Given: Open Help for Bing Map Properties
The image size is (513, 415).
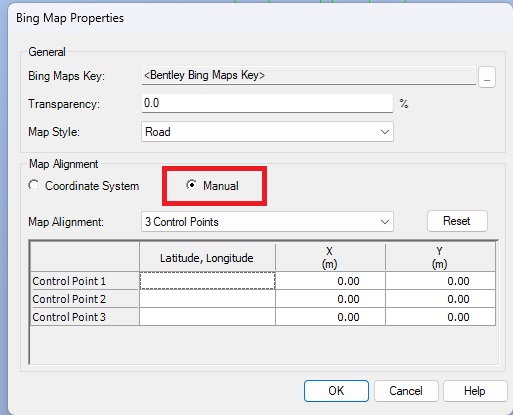Looking at the screenshot, I should (x=475, y=391).
